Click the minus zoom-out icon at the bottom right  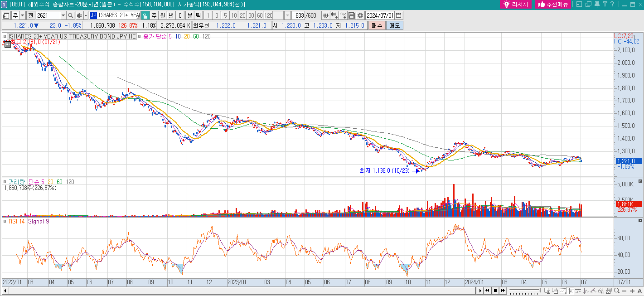click(625, 291)
